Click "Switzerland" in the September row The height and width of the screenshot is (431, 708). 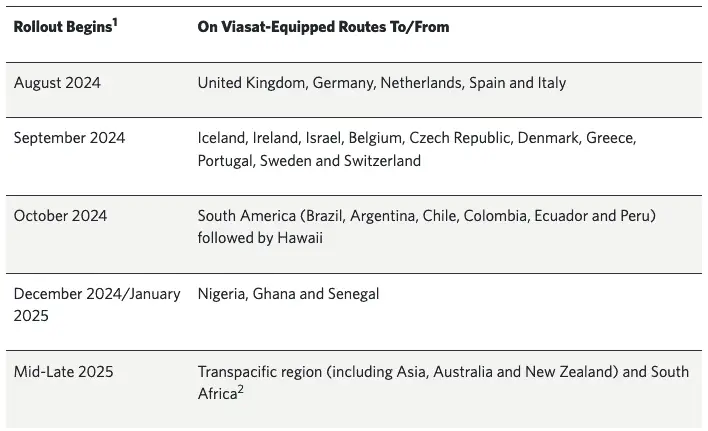(x=381, y=161)
